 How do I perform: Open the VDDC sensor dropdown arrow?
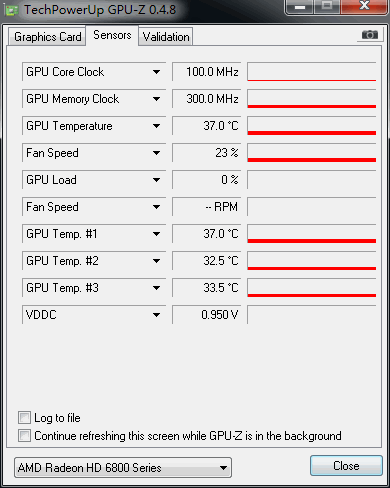(x=156, y=315)
